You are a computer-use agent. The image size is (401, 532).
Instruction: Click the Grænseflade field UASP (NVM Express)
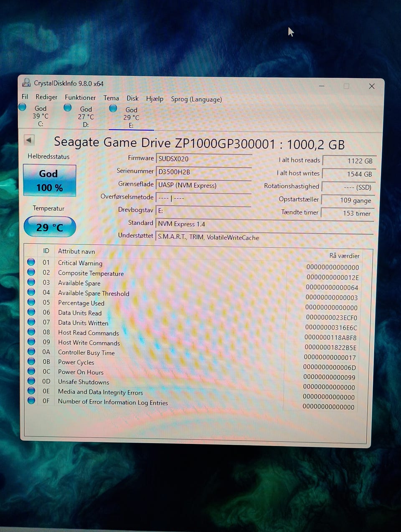click(203, 185)
